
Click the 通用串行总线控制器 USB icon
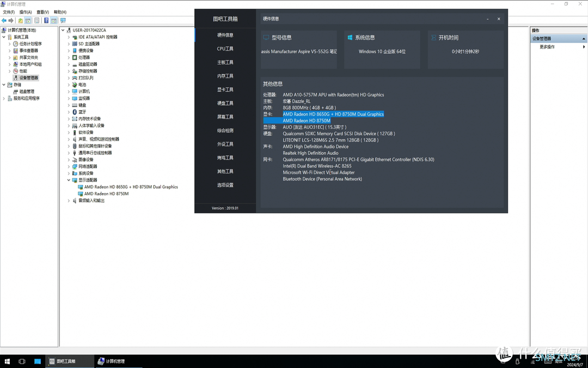[75, 153]
